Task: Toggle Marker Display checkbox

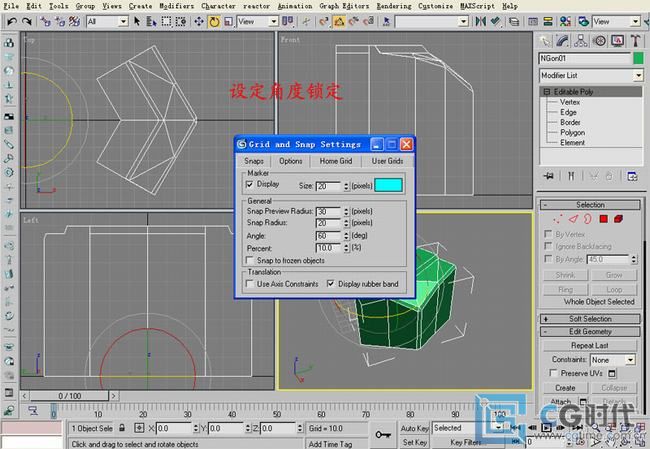Action: click(250, 184)
